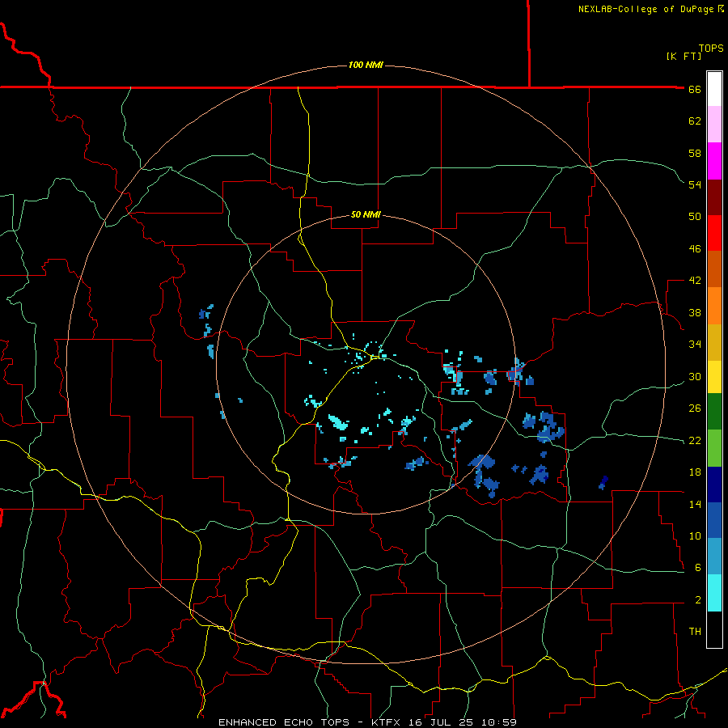This screenshot has height=728, width=728.
Task: Click the 42 legend value label
Action: (x=695, y=281)
